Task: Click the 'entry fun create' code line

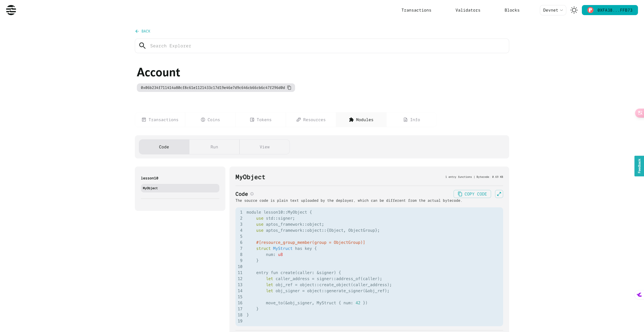Action: pos(299,273)
